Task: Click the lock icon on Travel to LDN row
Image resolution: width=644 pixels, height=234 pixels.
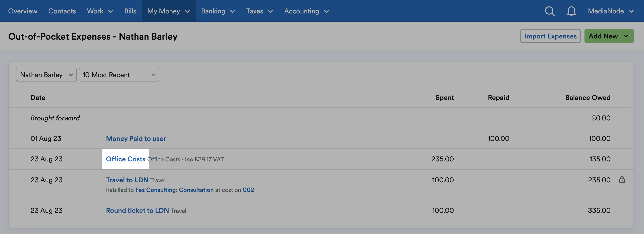Action: coord(622,180)
